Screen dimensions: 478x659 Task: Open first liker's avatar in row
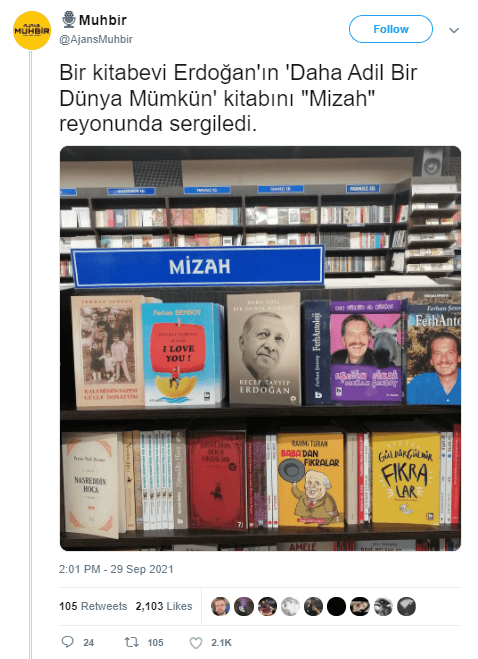220,606
